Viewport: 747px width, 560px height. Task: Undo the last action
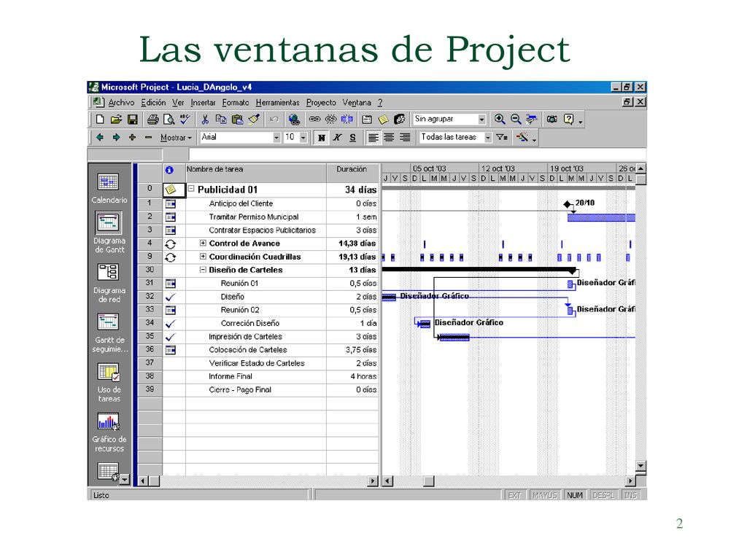[274, 120]
